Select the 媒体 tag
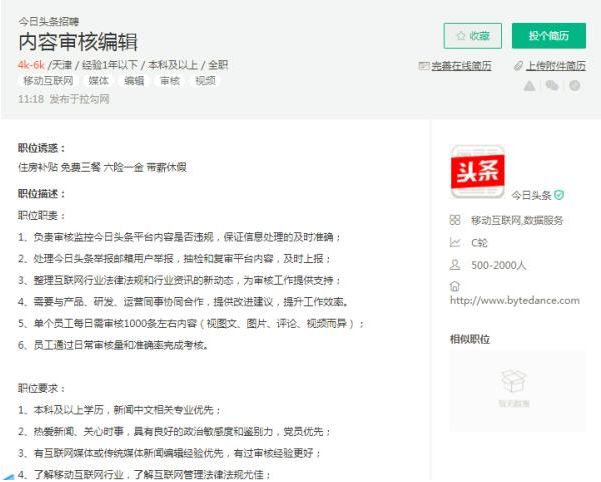 tap(99, 80)
